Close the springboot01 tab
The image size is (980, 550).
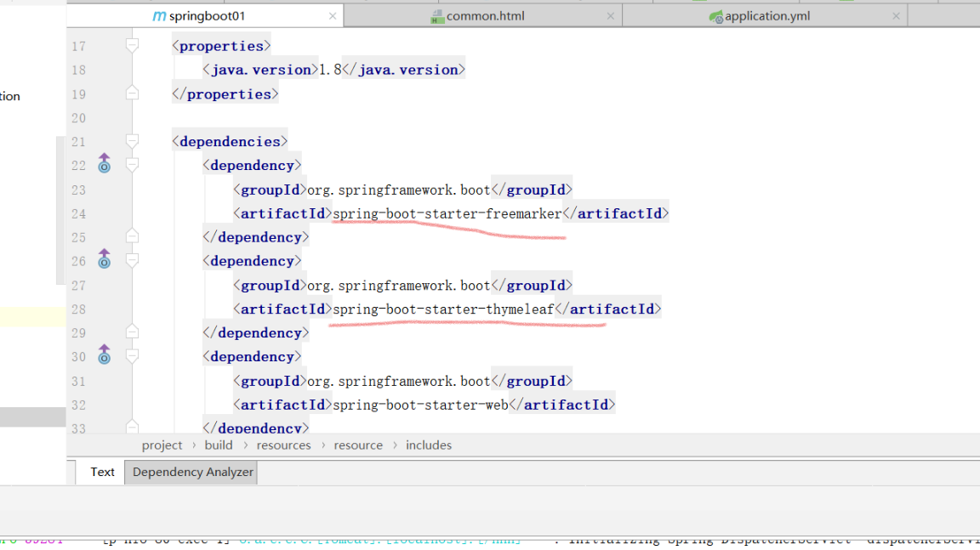point(333,16)
